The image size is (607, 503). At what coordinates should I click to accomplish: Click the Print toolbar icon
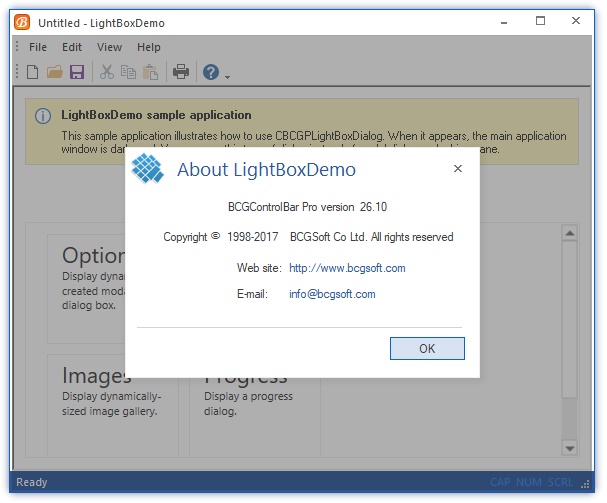[181, 72]
